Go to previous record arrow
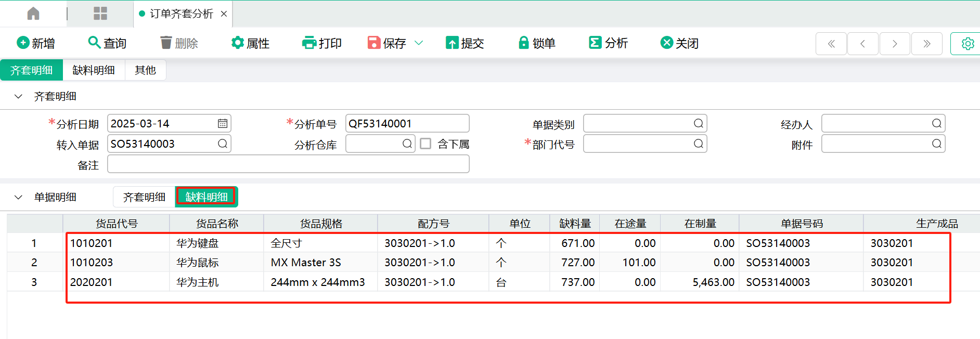The image size is (980, 339). pos(863,44)
